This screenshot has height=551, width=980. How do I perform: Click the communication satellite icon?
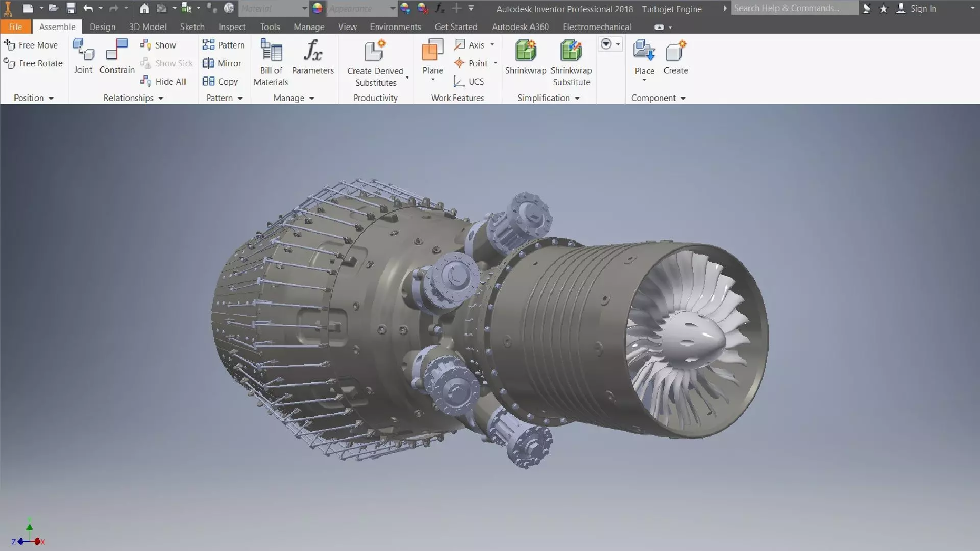point(867,8)
